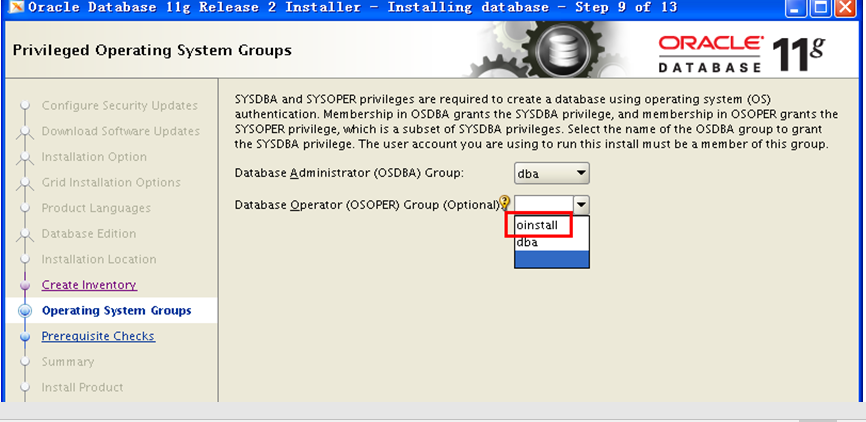Viewport: 866px width, 422px height.
Task: Click the installer window title bar icon
Action: pos(15,8)
